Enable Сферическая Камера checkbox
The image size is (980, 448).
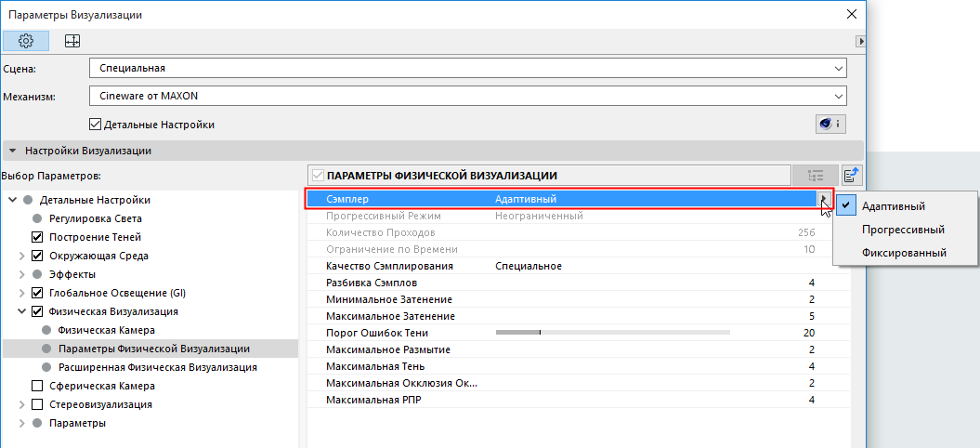click(37, 386)
